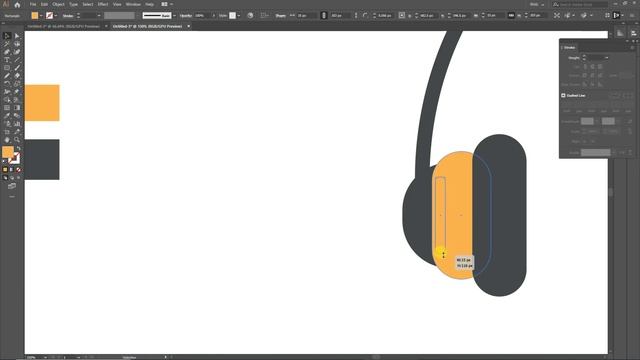Open the Recolor Artwork wheel icon
Image resolution: width=640 pixels, height=360 pixels.
(250, 16)
